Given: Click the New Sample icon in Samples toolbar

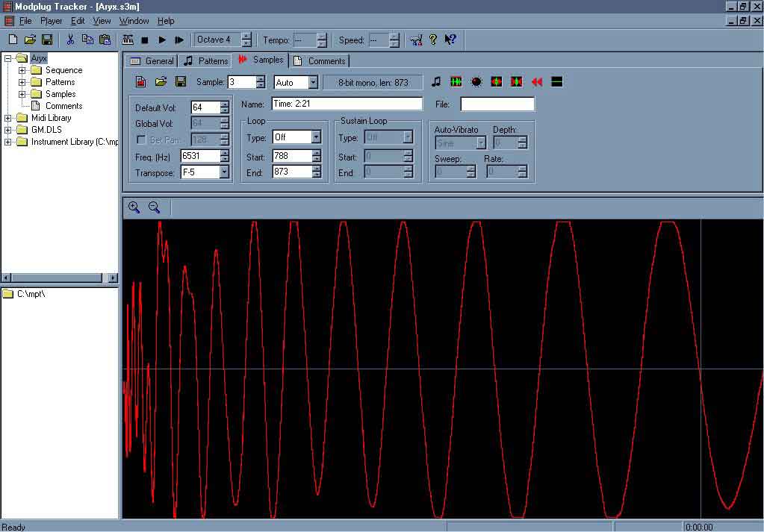Looking at the screenshot, I should click(140, 82).
